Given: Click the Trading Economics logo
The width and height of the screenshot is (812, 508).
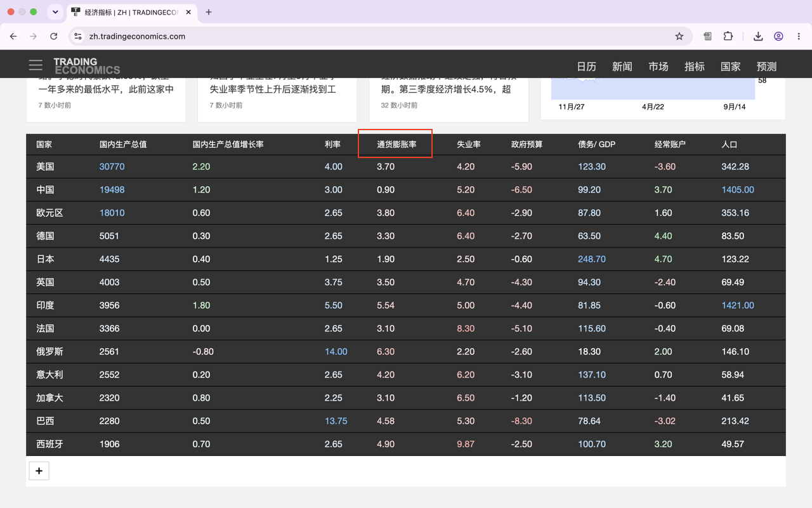Looking at the screenshot, I should pyautogui.click(x=87, y=66).
